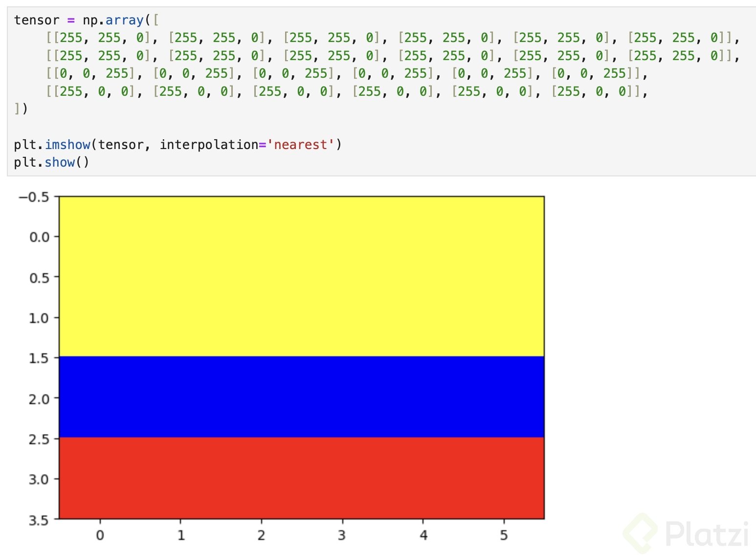This screenshot has height=560, width=756.
Task: Click the blue band of the plot
Action: click(x=302, y=397)
